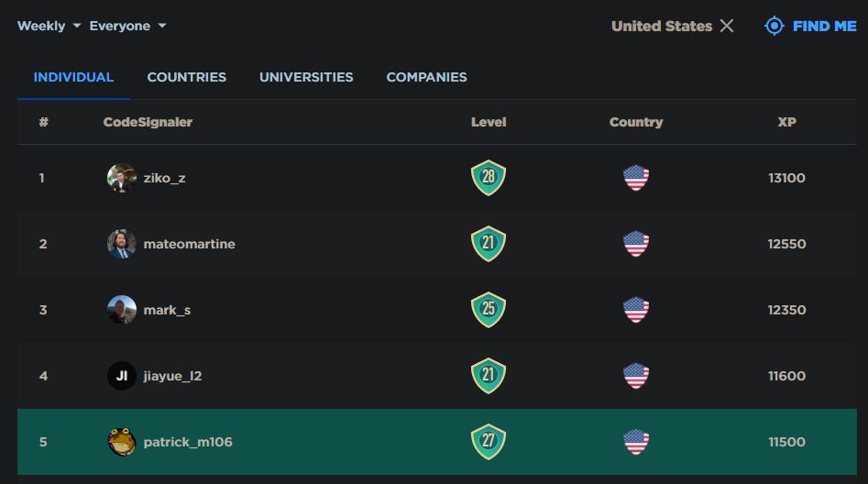Click the JI initials avatar
Image resolution: width=868 pixels, height=484 pixels.
click(x=122, y=376)
